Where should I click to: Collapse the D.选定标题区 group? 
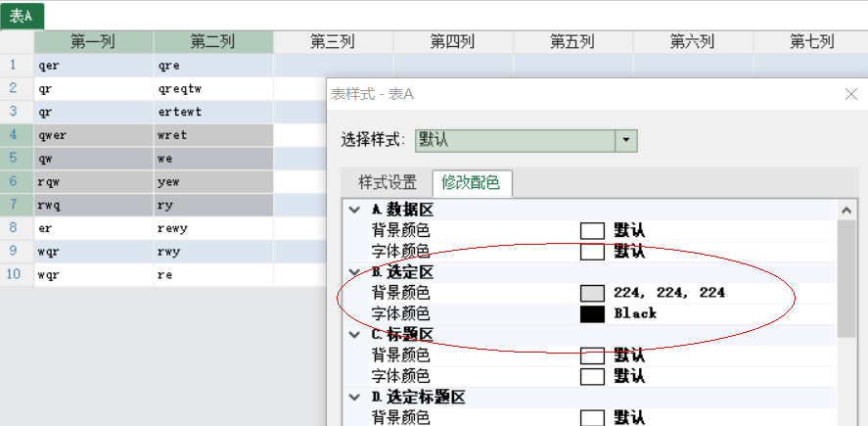pyautogui.click(x=353, y=397)
